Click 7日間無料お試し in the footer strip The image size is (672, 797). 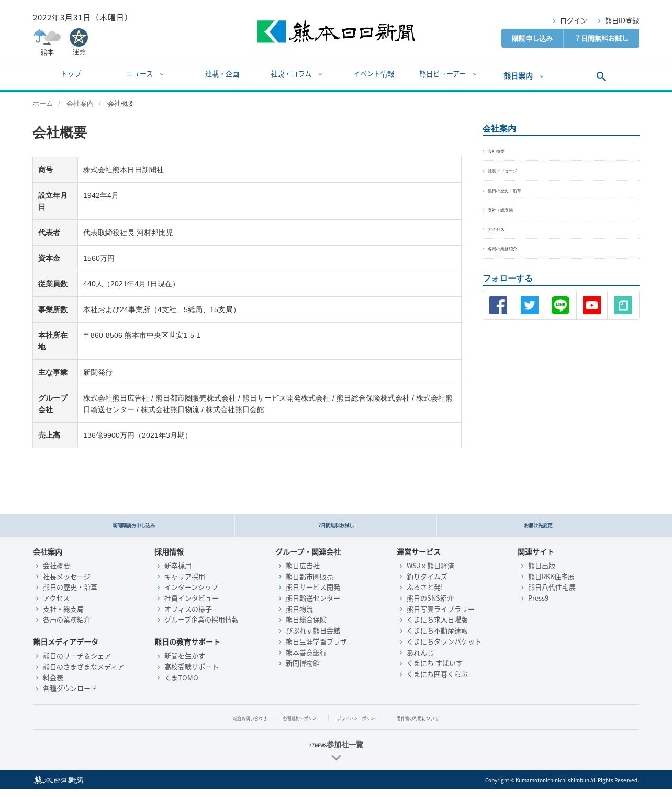(336, 525)
